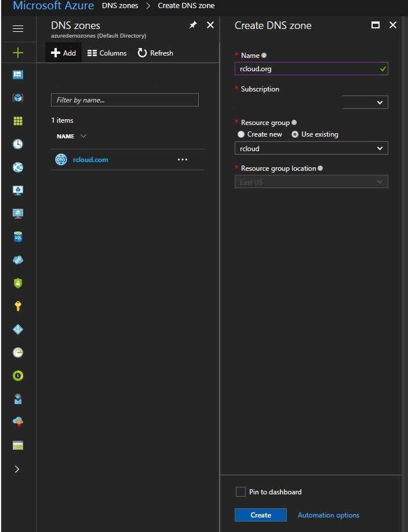The height and width of the screenshot is (532, 408).
Task: Open the green grid All resources icon
Action: (x=17, y=121)
